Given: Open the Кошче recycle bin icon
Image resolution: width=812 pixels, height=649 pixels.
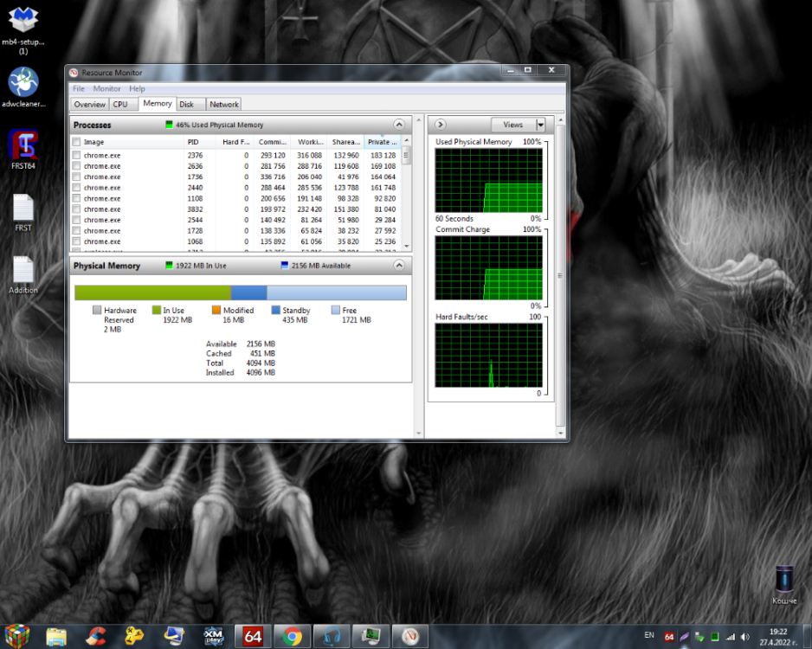Looking at the screenshot, I should click(784, 585).
